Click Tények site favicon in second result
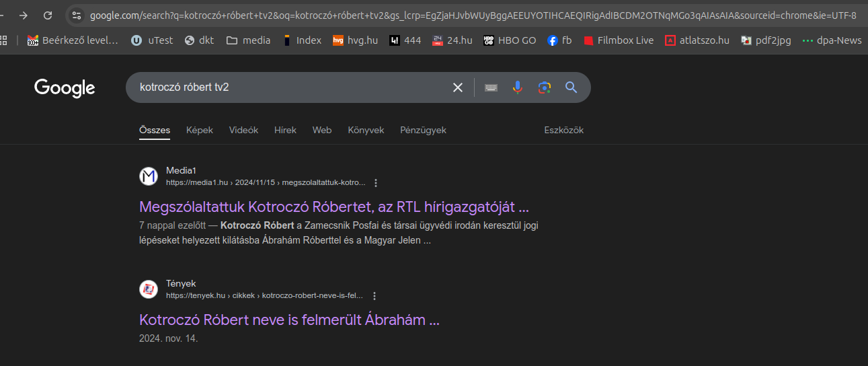This screenshot has height=366, width=868. click(x=149, y=289)
